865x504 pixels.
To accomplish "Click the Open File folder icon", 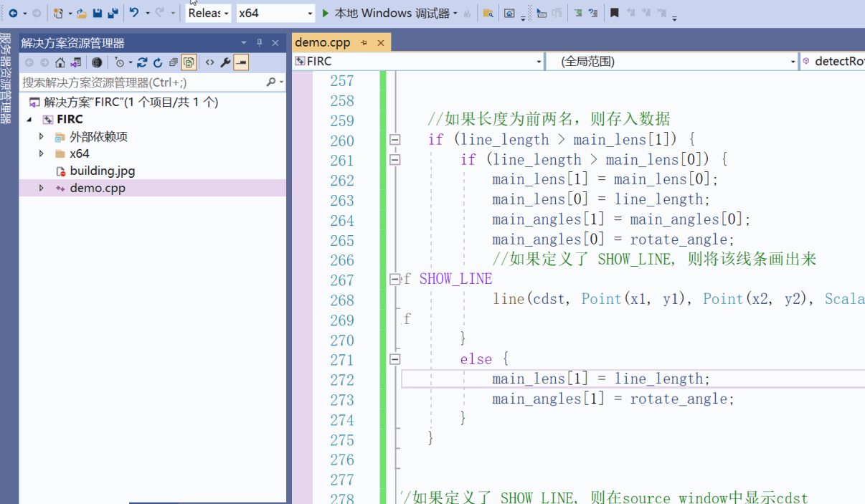I will pyautogui.click(x=82, y=13).
